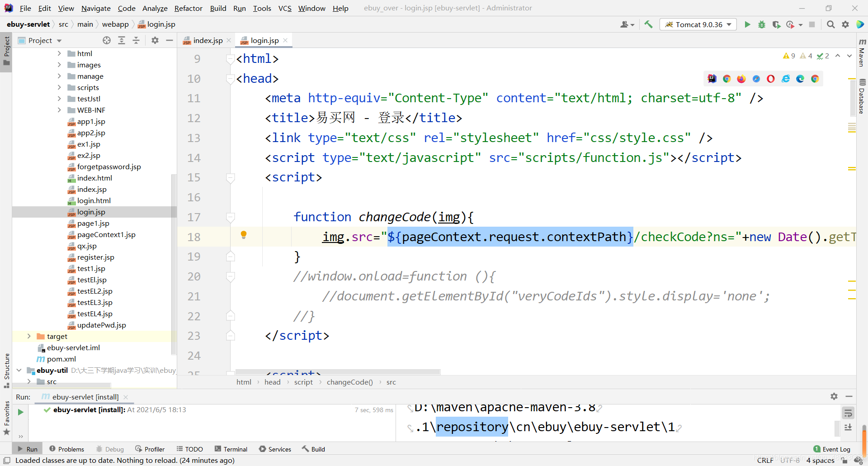Collapse function fold marker on line 17

[x=231, y=217]
